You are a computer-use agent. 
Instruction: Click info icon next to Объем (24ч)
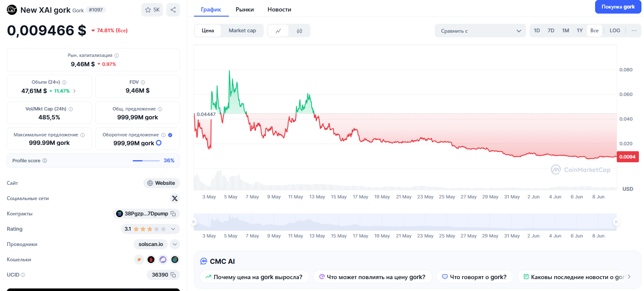coord(64,82)
